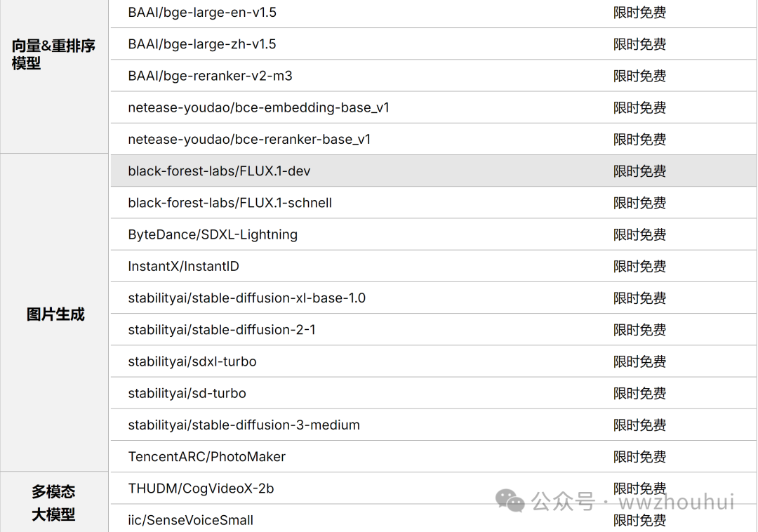Select the highlighted black-forest-labs/FLUX.1-dev row
The height and width of the screenshot is (532, 758).
[219, 171]
